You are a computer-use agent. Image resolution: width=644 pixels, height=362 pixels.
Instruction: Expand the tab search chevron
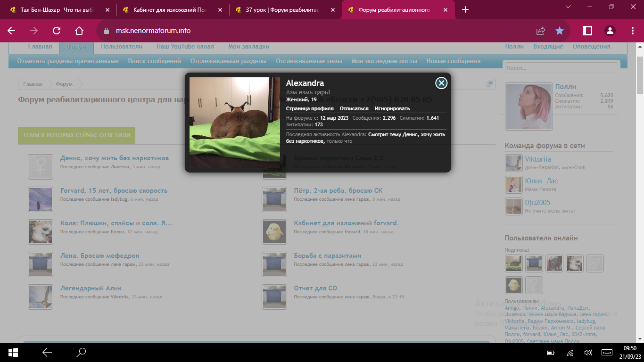(568, 7)
